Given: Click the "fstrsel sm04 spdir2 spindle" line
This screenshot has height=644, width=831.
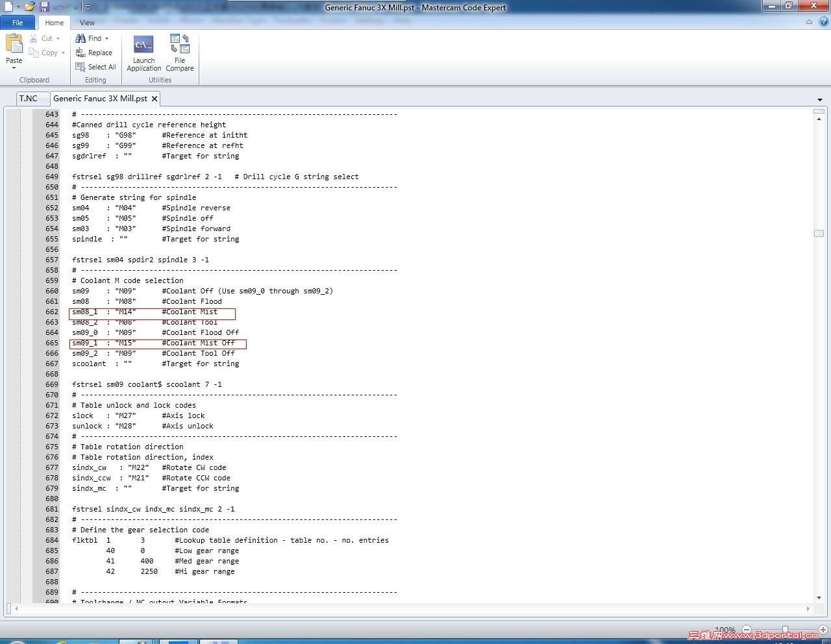Looking at the screenshot, I should (140, 260).
